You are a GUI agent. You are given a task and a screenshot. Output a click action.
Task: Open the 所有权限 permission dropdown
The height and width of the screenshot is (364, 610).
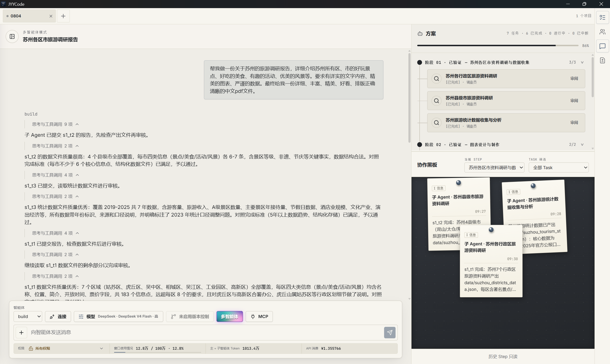[x=61, y=348]
